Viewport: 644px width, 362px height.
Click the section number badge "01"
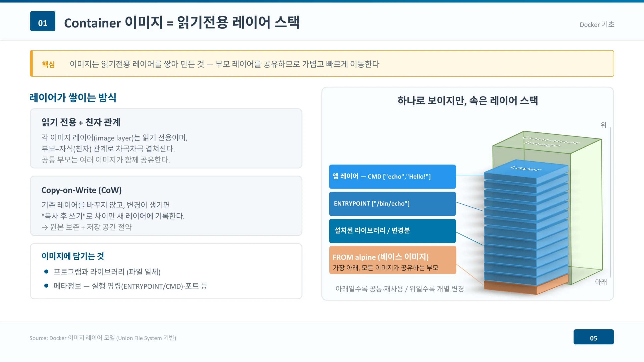point(43,21)
